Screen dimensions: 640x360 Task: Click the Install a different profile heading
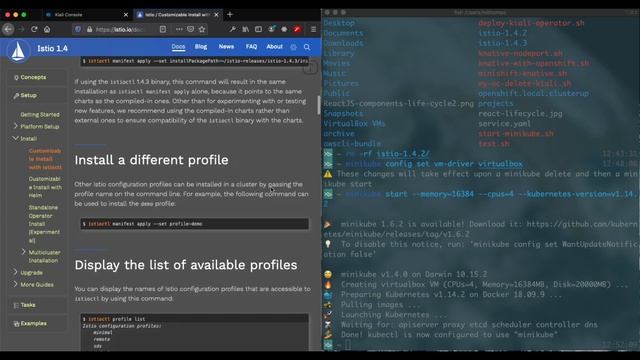(x=151, y=160)
